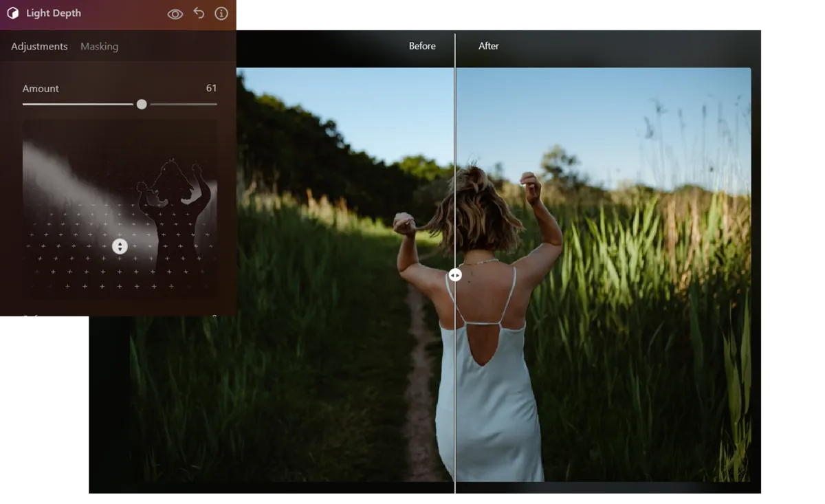Click the Amount slider handle
This screenshot has height=504, width=825.
142,105
